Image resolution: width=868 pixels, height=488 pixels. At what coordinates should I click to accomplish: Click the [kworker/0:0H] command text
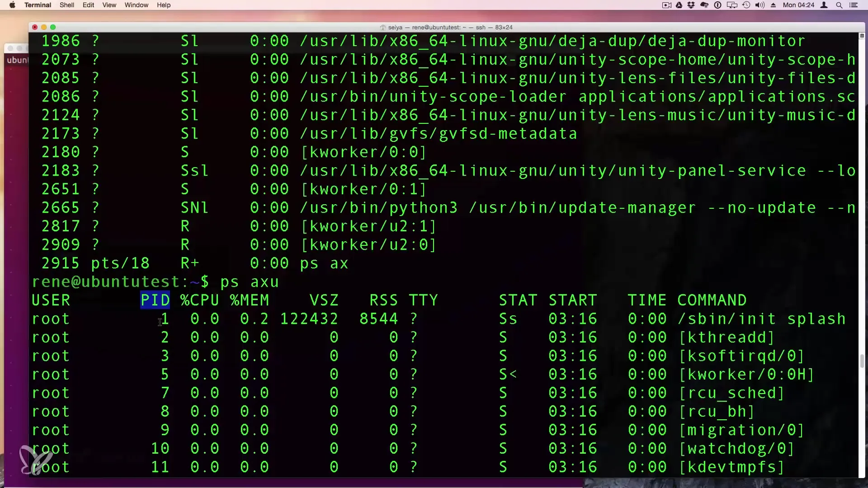(747, 374)
